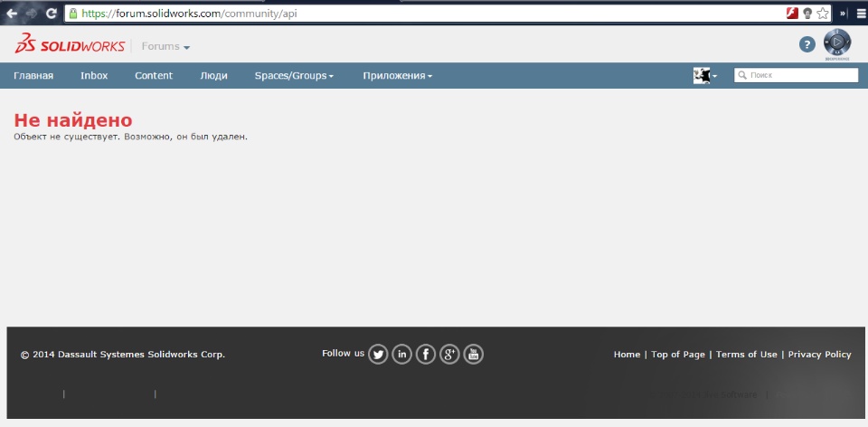This screenshot has width=868, height=427.
Task: Click the Flash plugin icon in address bar
Action: pyautogui.click(x=792, y=14)
